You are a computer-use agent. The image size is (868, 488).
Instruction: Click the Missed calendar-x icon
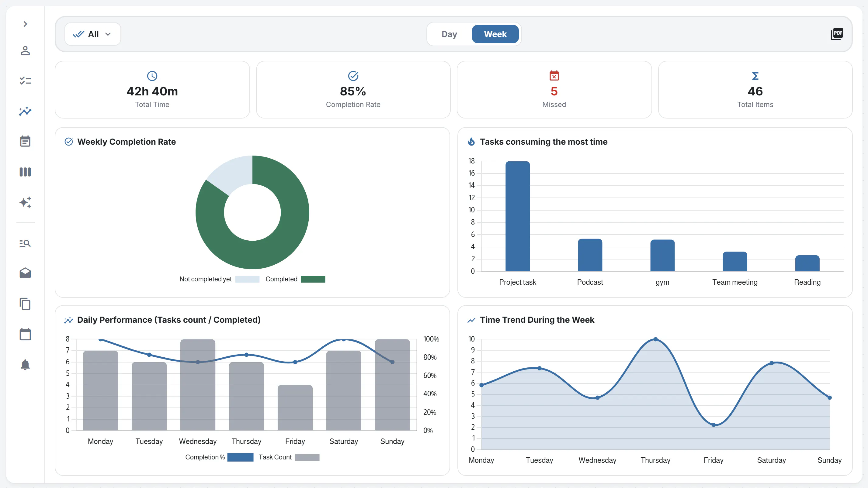point(554,76)
